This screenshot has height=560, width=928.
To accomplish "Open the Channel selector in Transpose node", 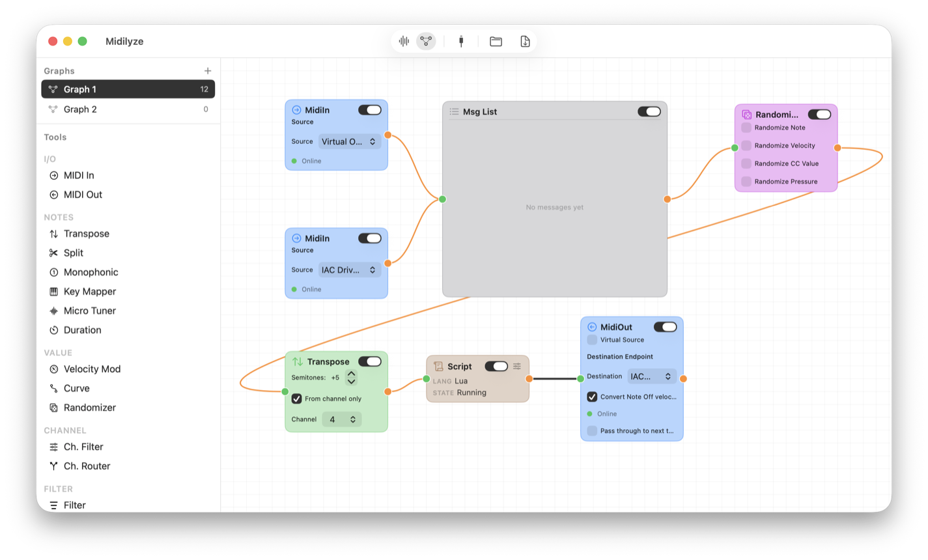I will (x=342, y=419).
